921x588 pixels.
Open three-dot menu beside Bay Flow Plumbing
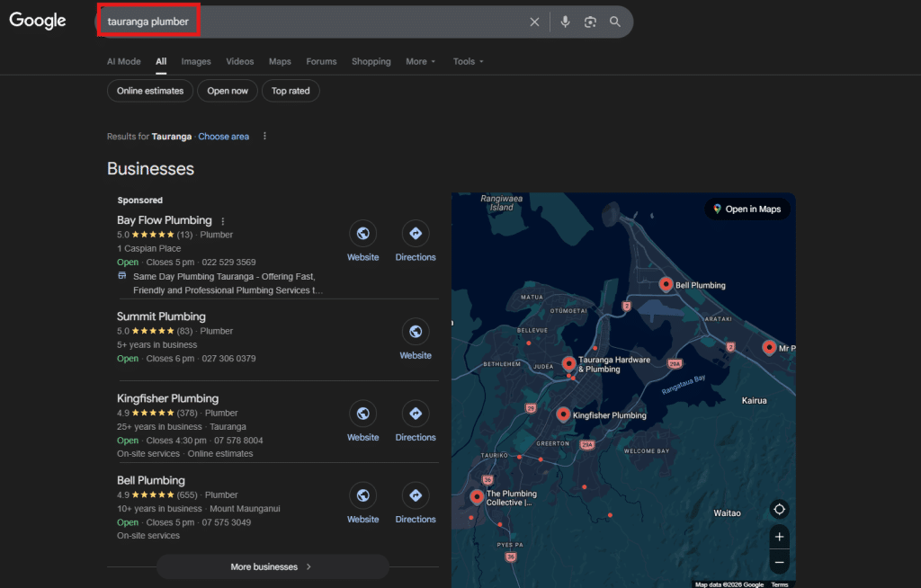click(223, 221)
